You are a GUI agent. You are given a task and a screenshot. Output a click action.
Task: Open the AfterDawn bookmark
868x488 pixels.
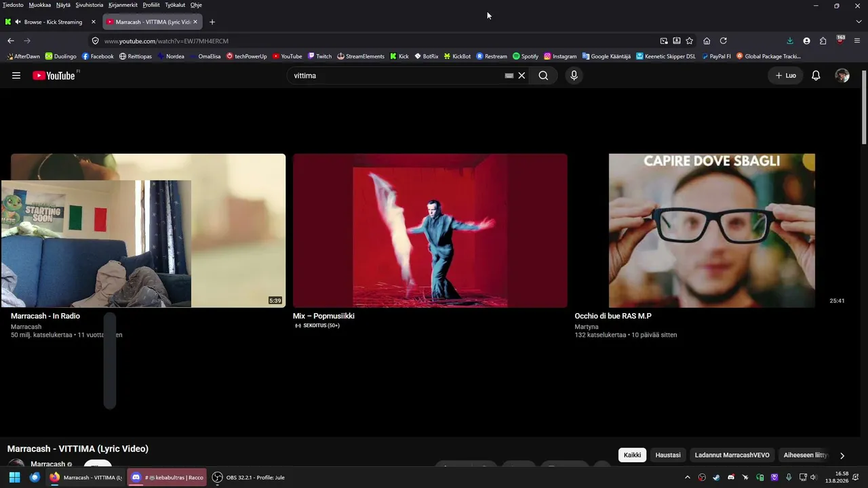click(x=22, y=56)
